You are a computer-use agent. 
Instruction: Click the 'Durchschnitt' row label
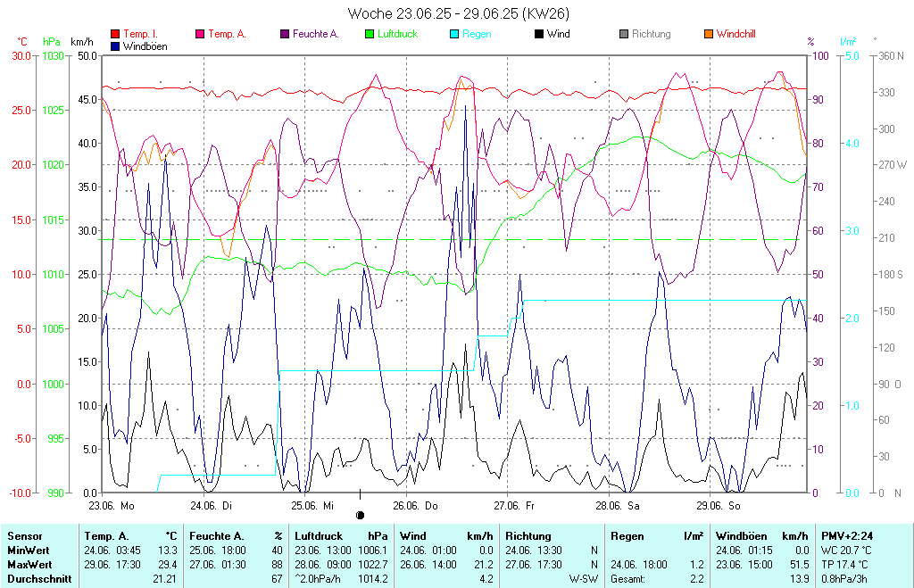(39, 579)
